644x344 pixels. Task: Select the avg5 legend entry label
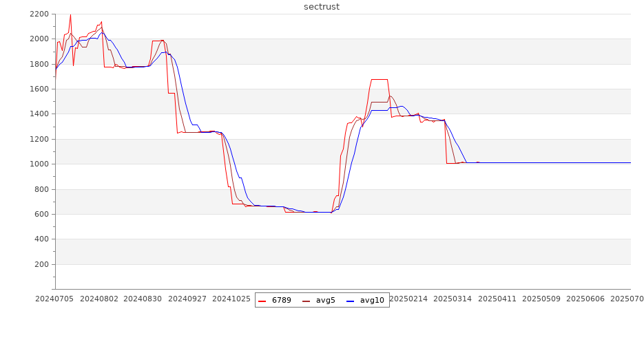(x=326, y=300)
